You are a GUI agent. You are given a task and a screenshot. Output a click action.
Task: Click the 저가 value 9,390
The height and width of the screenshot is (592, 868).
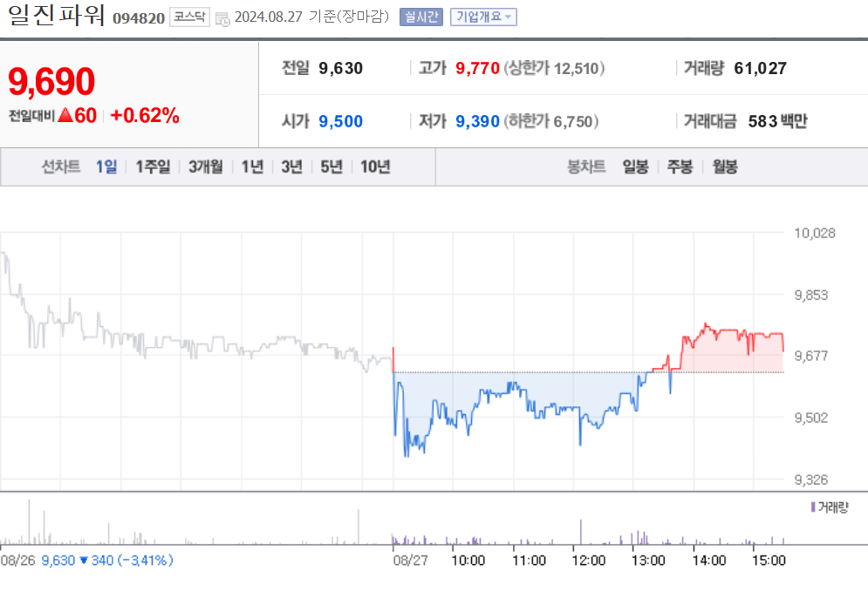click(477, 121)
